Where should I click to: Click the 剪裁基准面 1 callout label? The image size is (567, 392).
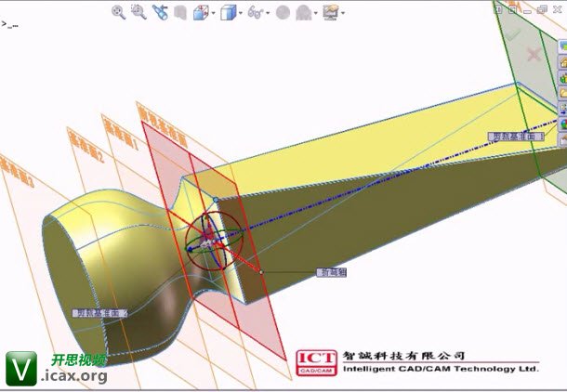[516, 137]
